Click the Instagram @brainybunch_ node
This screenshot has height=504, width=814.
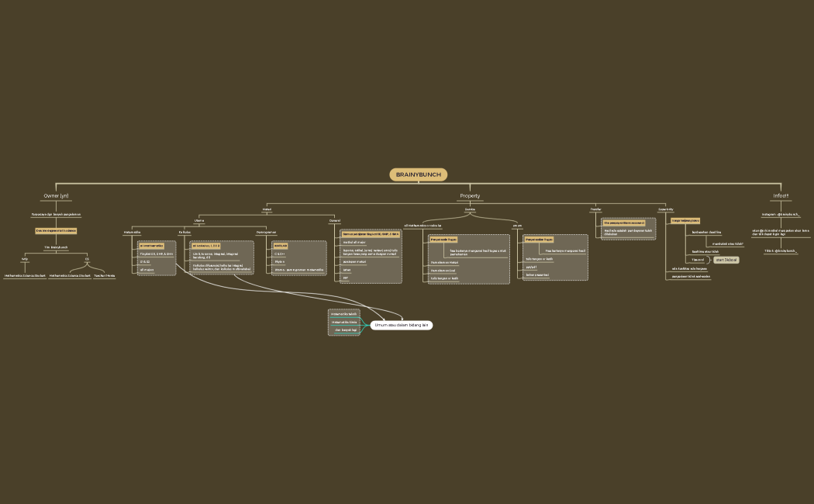pyautogui.click(x=781, y=215)
